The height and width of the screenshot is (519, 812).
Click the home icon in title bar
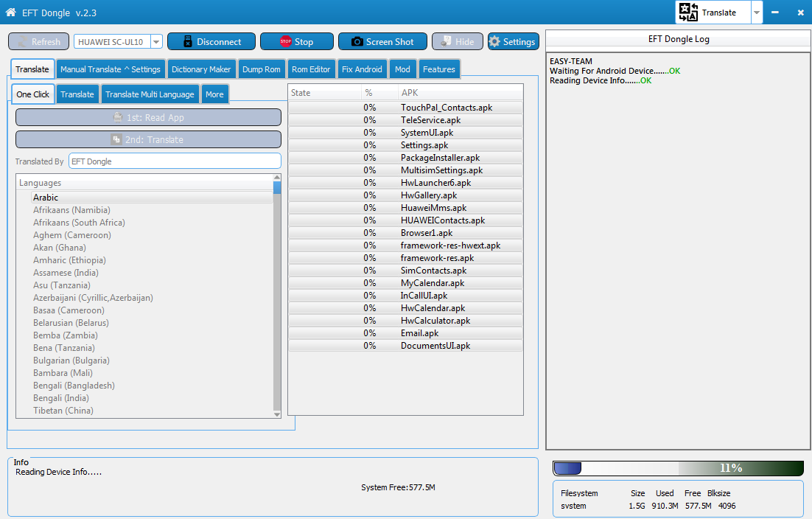(10, 13)
